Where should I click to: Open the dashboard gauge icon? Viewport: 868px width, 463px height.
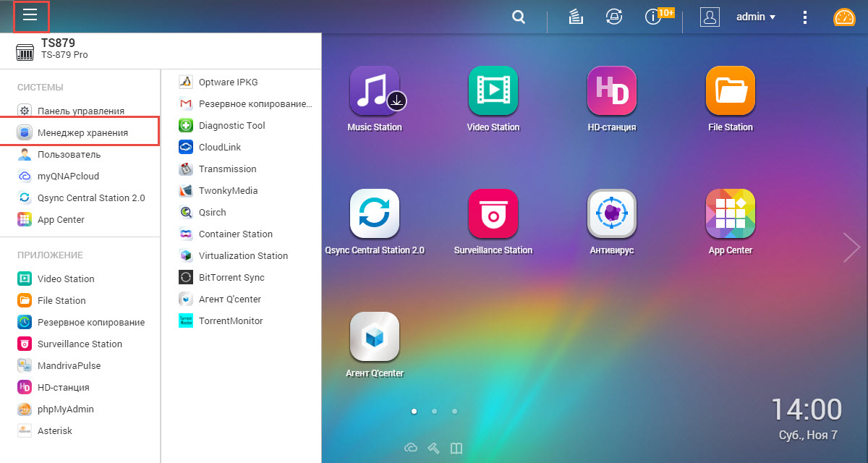(844, 17)
